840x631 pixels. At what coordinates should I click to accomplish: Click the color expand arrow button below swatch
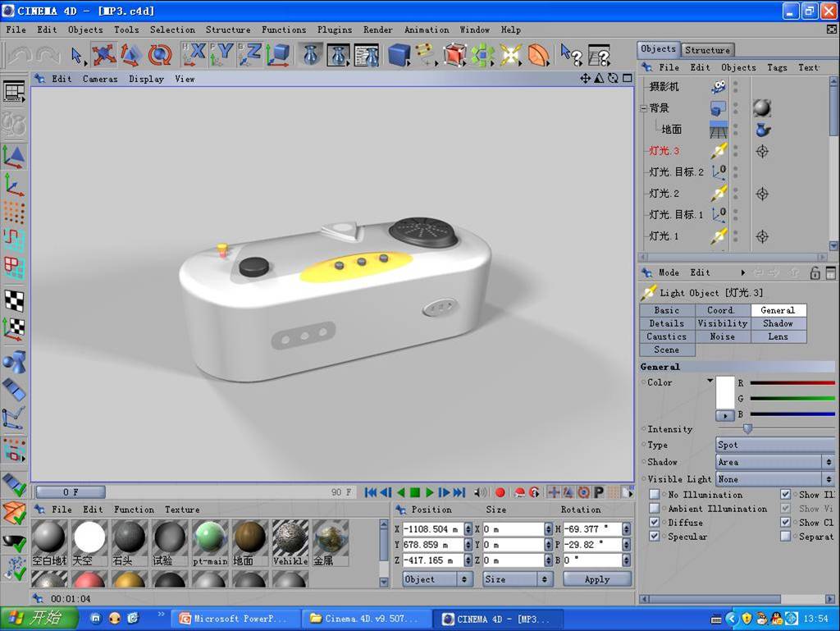725,416
